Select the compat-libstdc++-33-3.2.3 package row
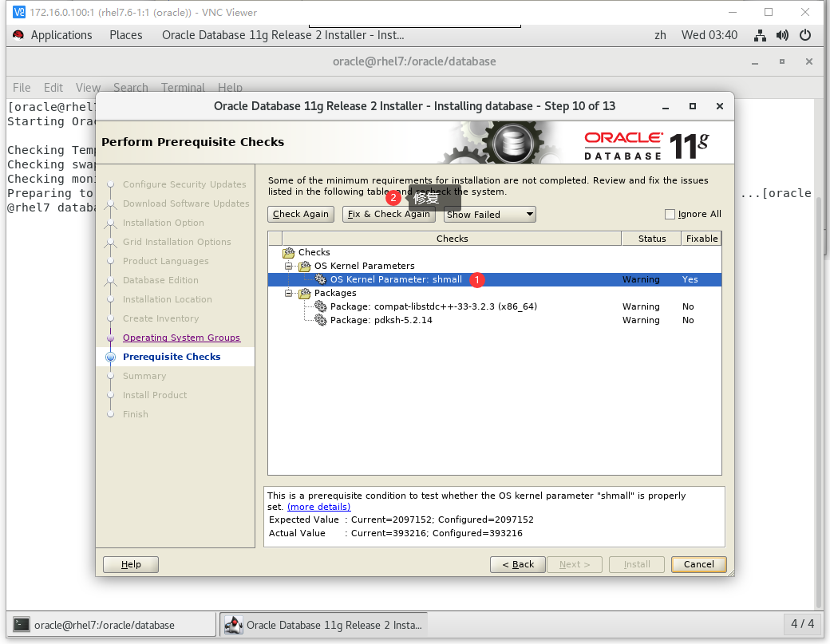The width and height of the screenshot is (830, 644). coord(495,306)
